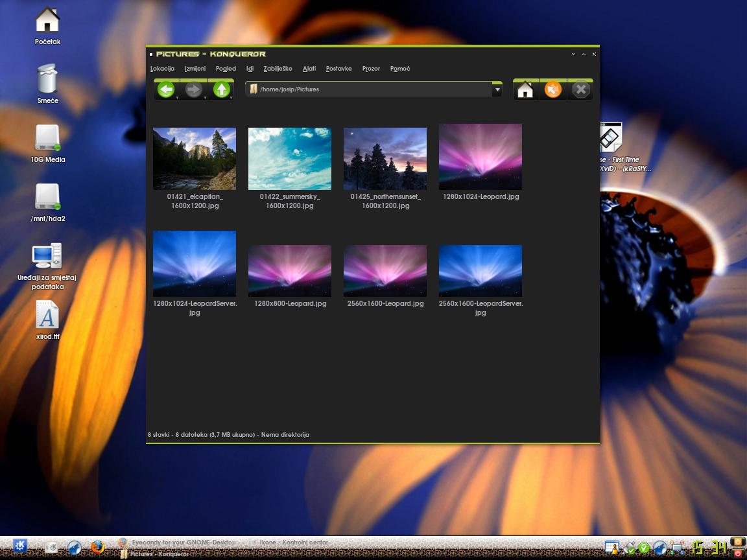Click the Home icon in Konqueror toolbar
Screen dimensions: 747x560
[x=525, y=89]
